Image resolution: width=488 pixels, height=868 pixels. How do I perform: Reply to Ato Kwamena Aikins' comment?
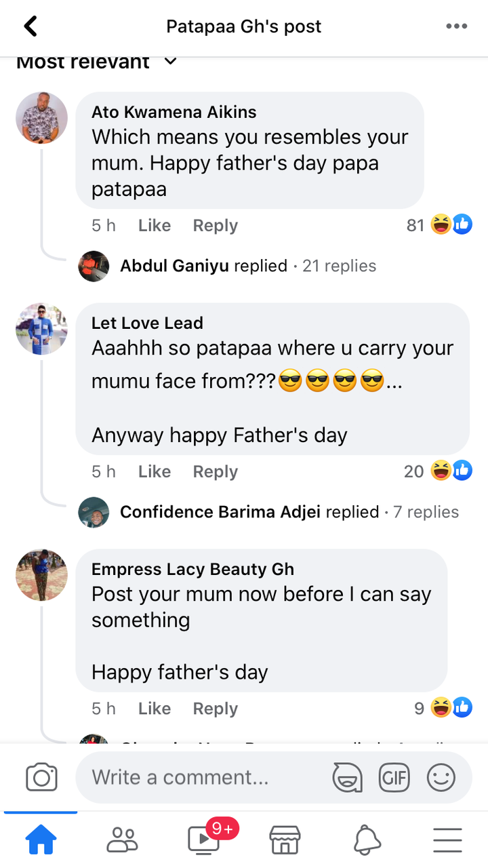point(215,226)
